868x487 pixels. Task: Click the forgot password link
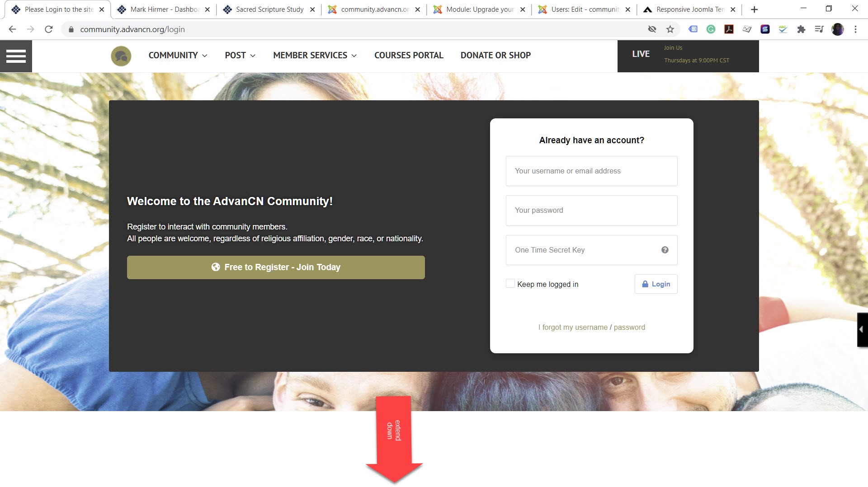(629, 327)
